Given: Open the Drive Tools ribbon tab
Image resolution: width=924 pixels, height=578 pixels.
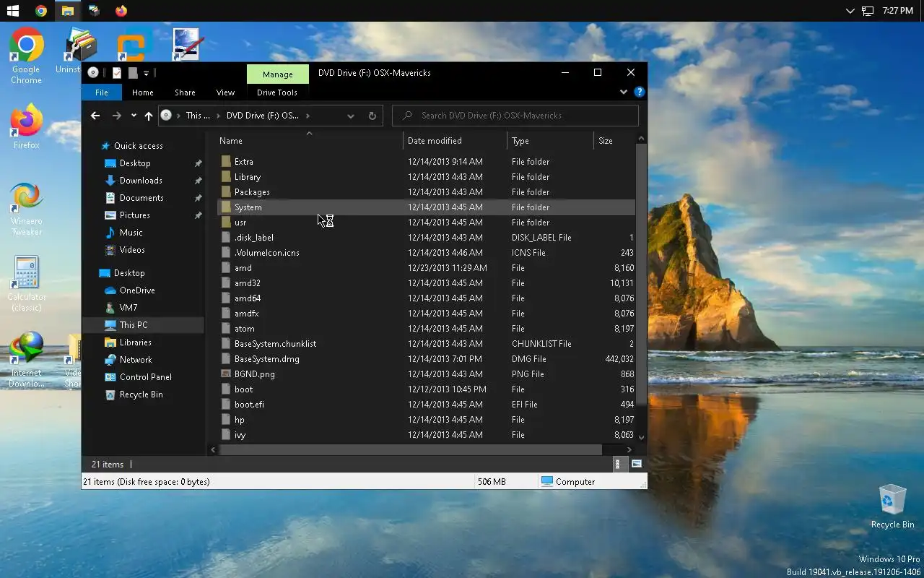Looking at the screenshot, I should [277, 92].
